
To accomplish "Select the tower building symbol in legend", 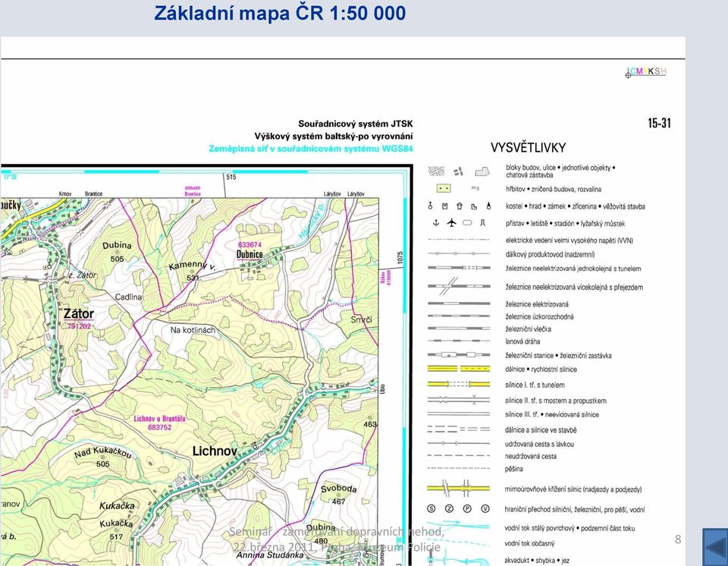I will tap(488, 206).
